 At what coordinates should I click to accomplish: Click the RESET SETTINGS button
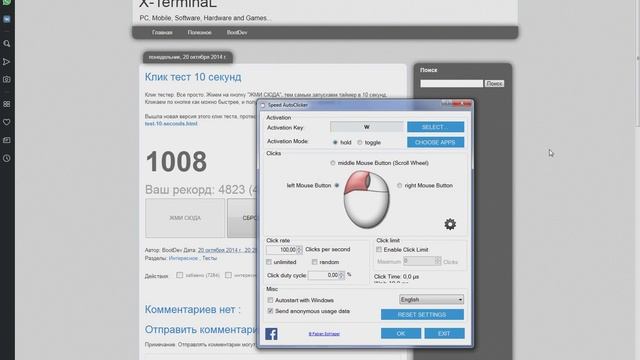coord(422,314)
